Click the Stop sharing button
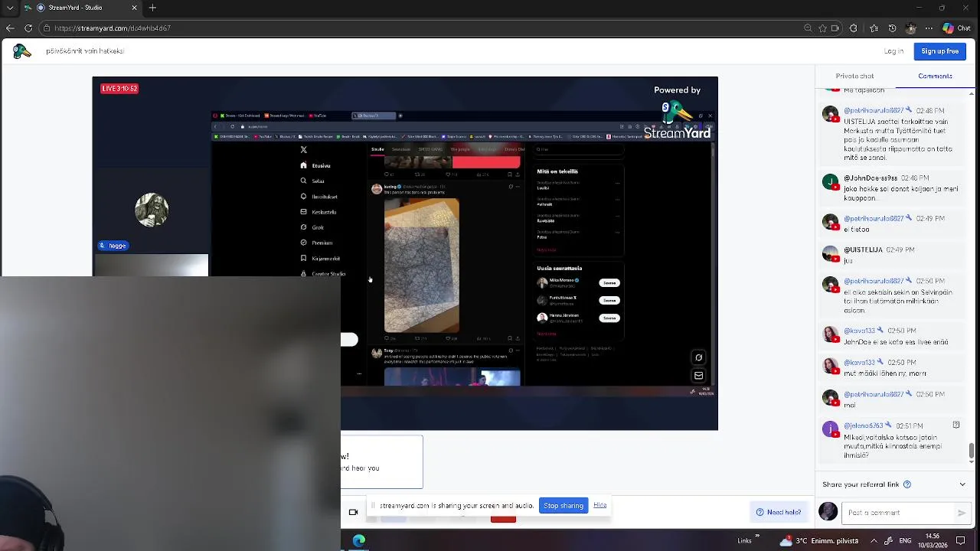The image size is (980, 551). click(563, 506)
